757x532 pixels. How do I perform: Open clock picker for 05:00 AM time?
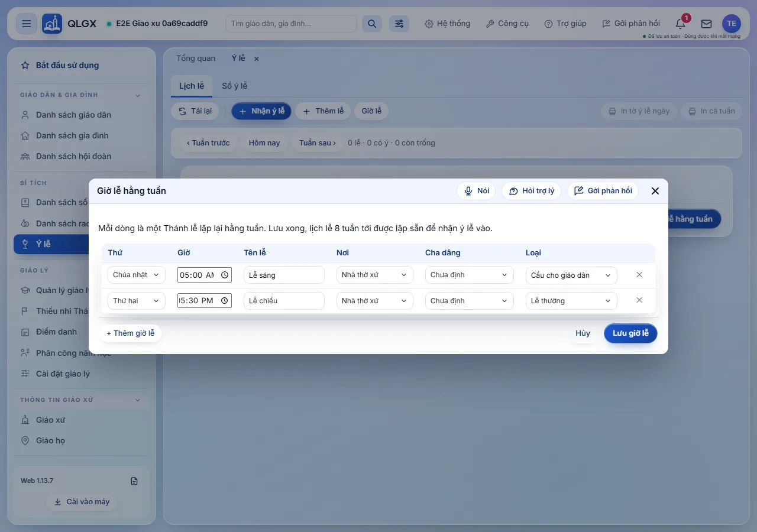tap(225, 275)
